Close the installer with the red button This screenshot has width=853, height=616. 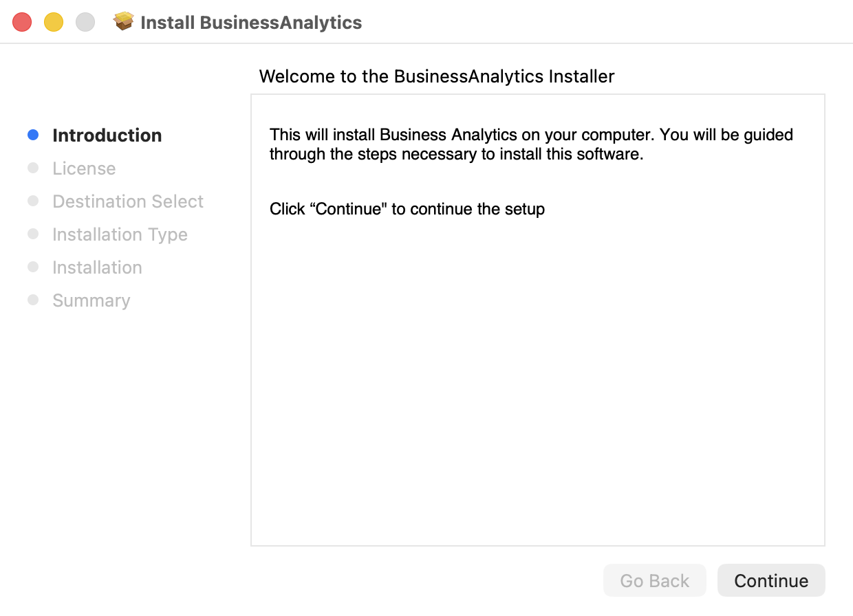22,22
